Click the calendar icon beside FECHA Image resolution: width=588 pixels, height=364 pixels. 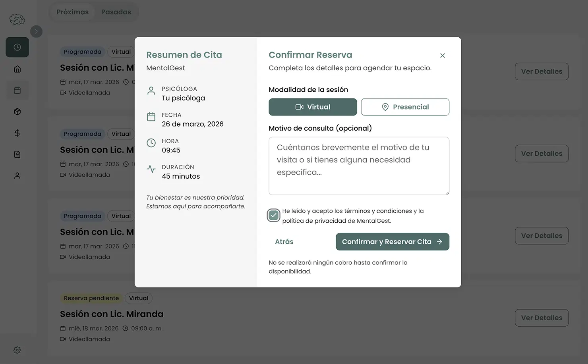click(151, 117)
